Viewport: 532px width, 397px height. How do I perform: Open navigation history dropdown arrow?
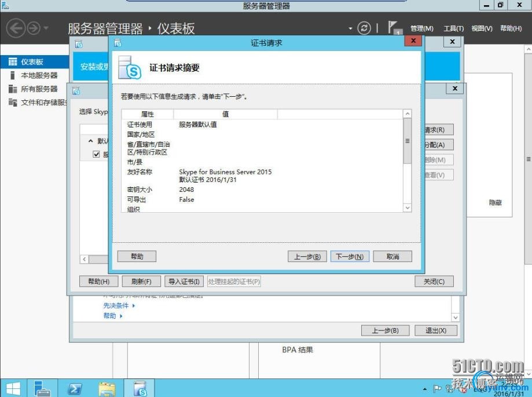tap(46, 28)
